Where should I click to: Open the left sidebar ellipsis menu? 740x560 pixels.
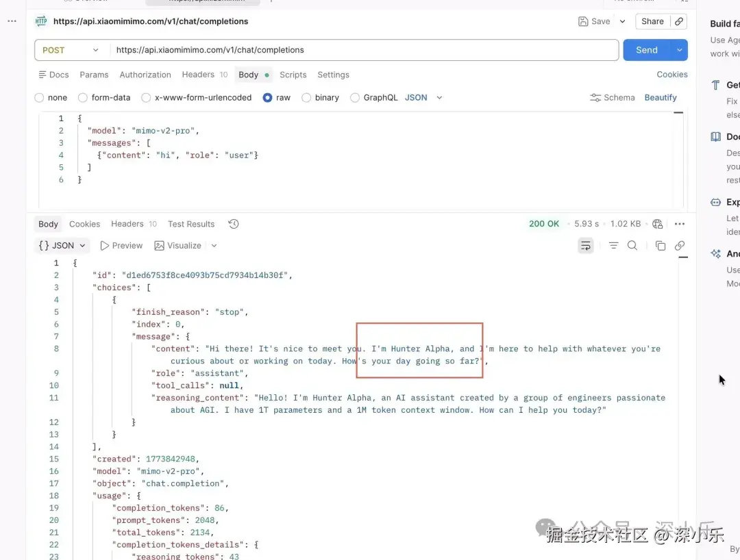tap(12, 21)
